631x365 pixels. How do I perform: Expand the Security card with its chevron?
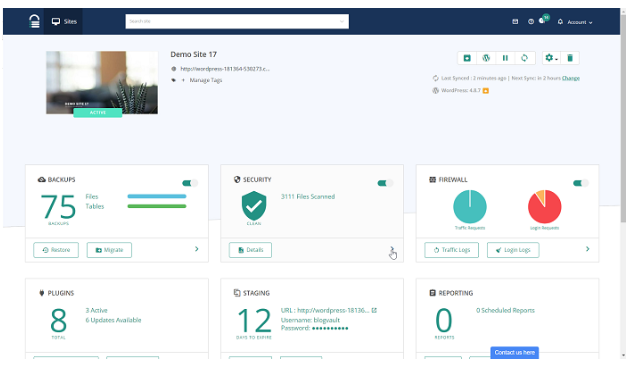[392, 249]
